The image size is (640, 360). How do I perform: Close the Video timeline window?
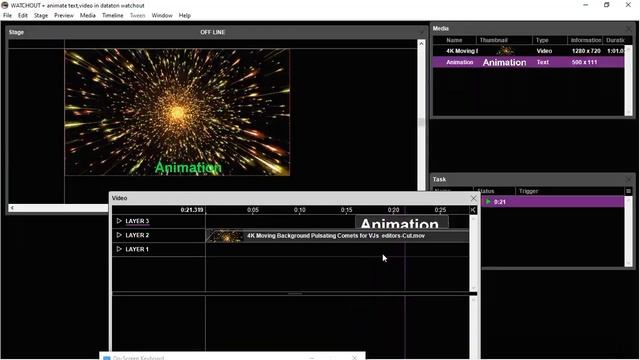(473, 198)
